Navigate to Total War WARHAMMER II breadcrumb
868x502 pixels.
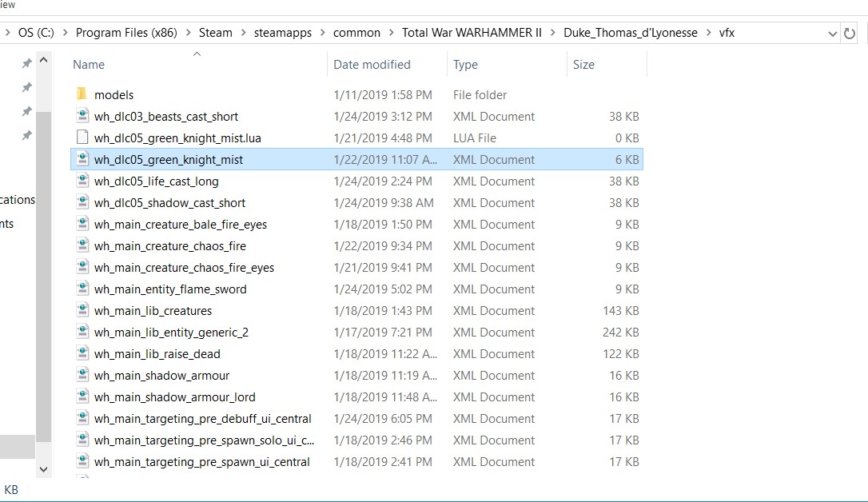coord(472,33)
